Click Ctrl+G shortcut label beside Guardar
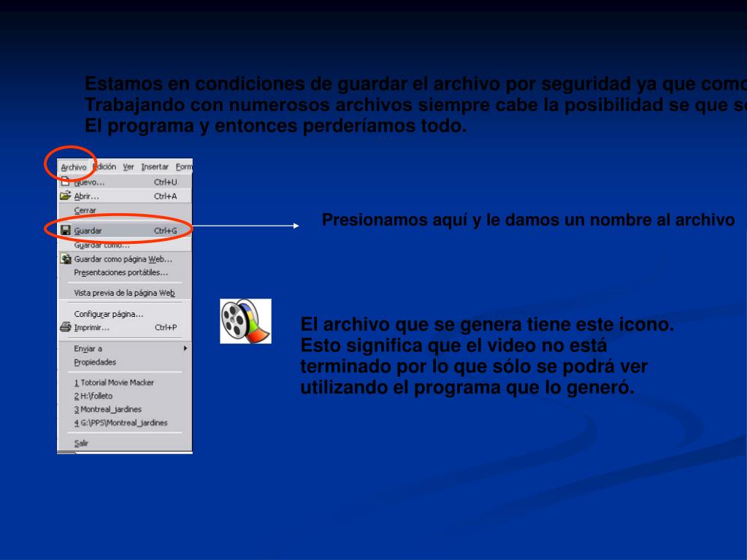This screenshot has width=747, height=560. pyautogui.click(x=165, y=231)
